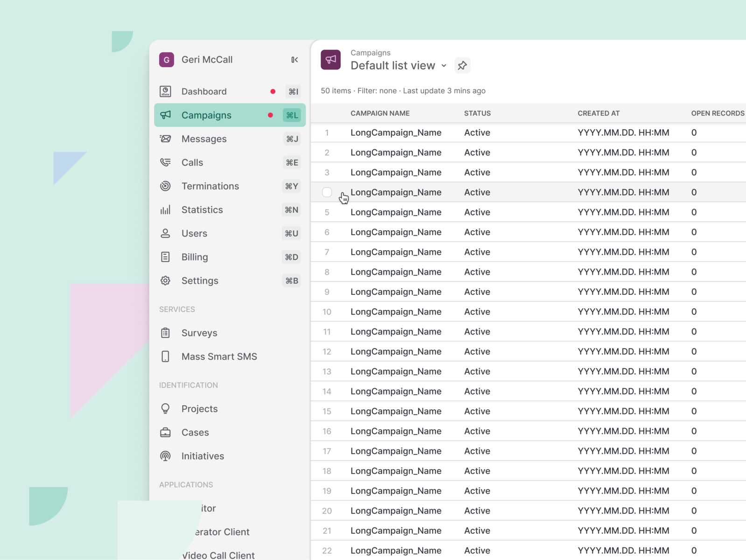Click the Messages envelope icon
This screenshot has height=560, width=746.
166,139
